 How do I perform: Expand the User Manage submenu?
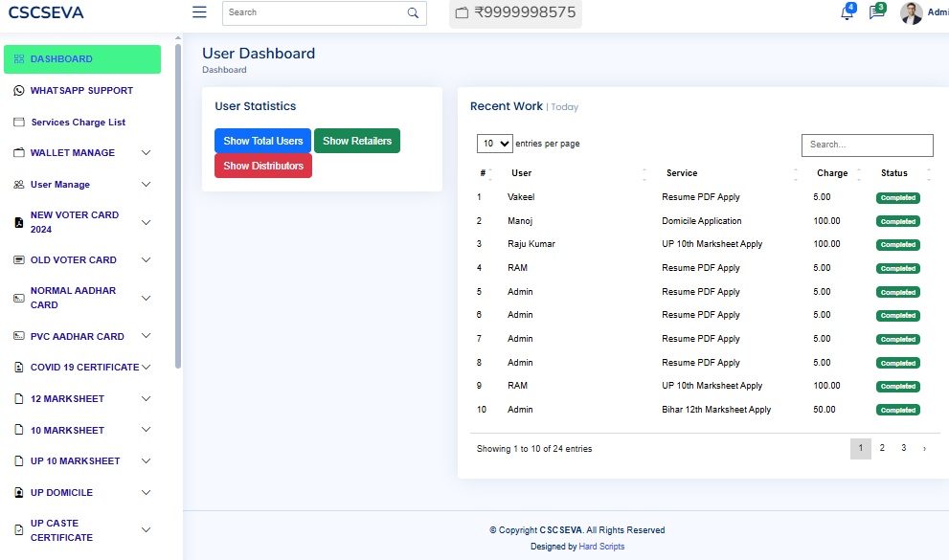(146, 185)
